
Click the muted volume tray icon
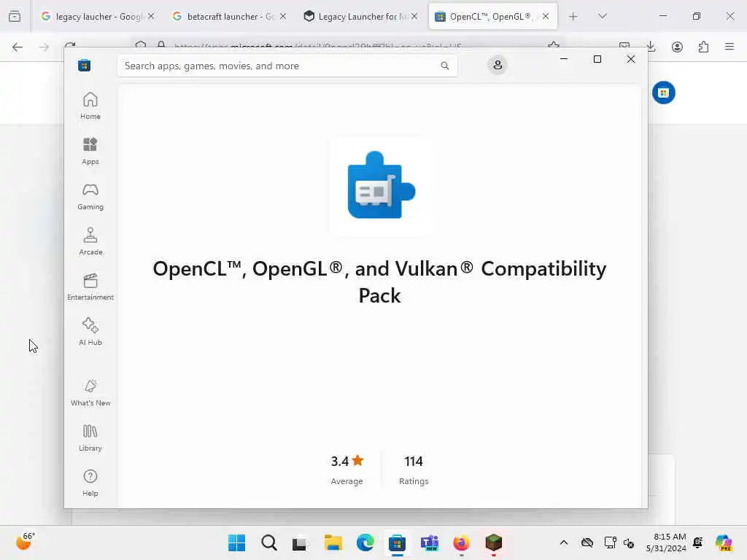pos(629,542)
